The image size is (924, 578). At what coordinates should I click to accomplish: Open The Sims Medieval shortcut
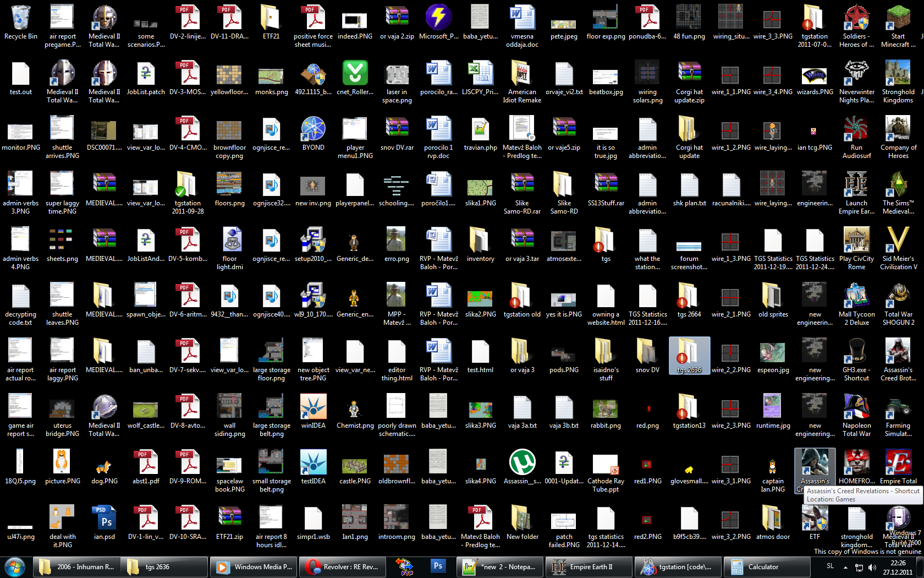(899, 186)
